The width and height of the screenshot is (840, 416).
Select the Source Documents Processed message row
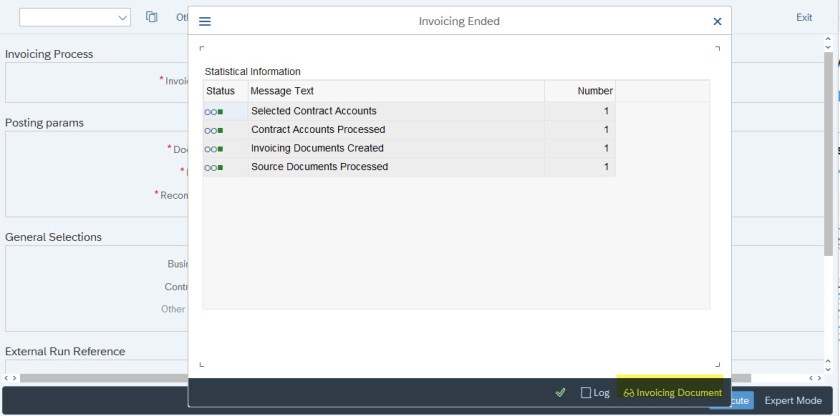(319, 167)
